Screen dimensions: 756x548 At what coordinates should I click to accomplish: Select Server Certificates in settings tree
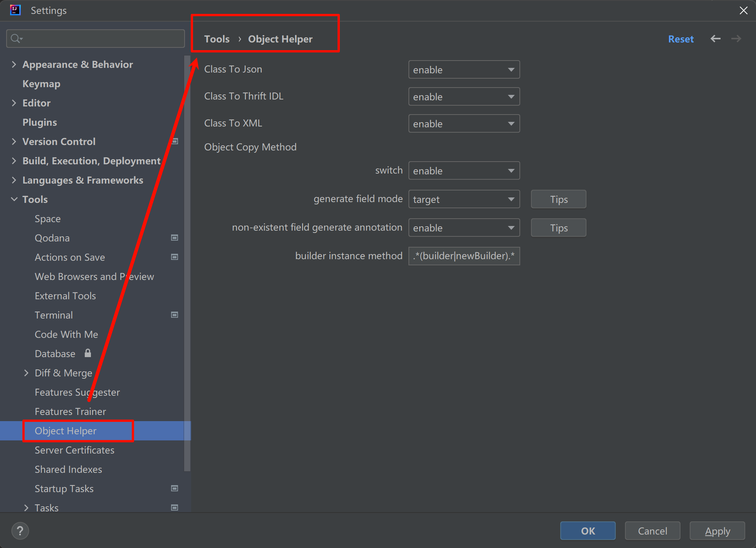[x=74, y=450]
